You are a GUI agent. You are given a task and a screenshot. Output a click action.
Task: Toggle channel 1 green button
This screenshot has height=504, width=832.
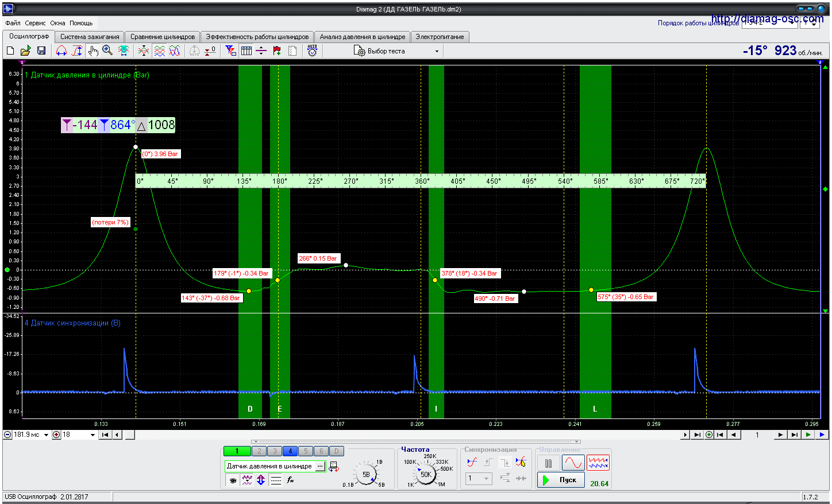click(237, 451)
